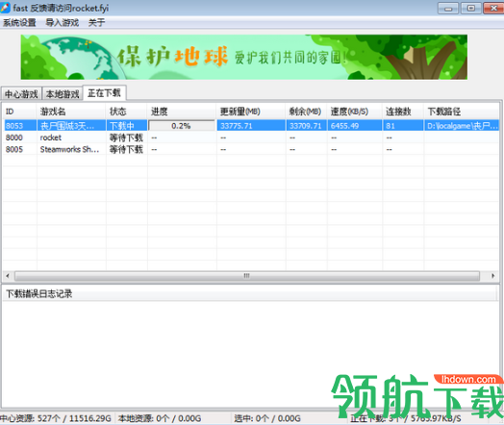Click the horizontal scrollbar right arrow
Viewport: 504px width, 425px height.
point(493,276)
